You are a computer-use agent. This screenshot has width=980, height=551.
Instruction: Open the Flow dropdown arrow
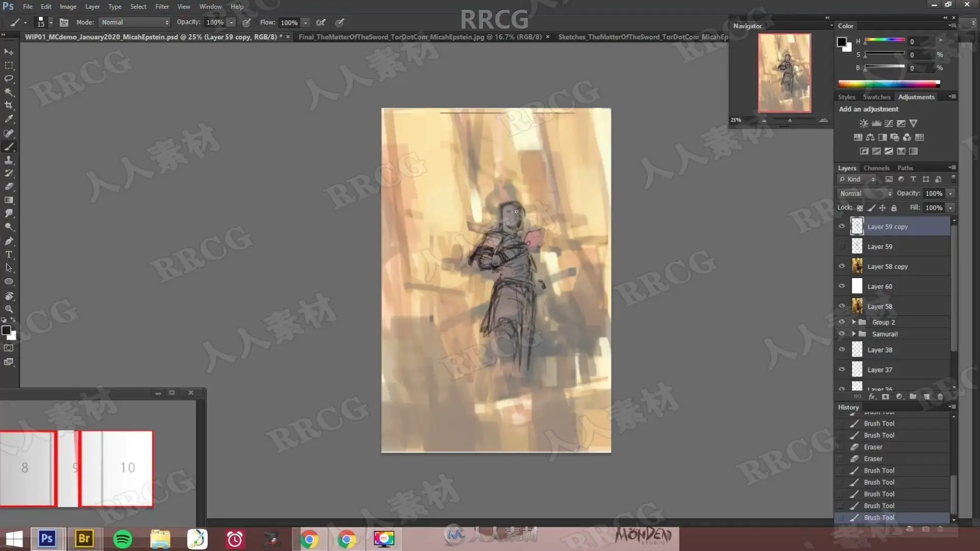306,22
